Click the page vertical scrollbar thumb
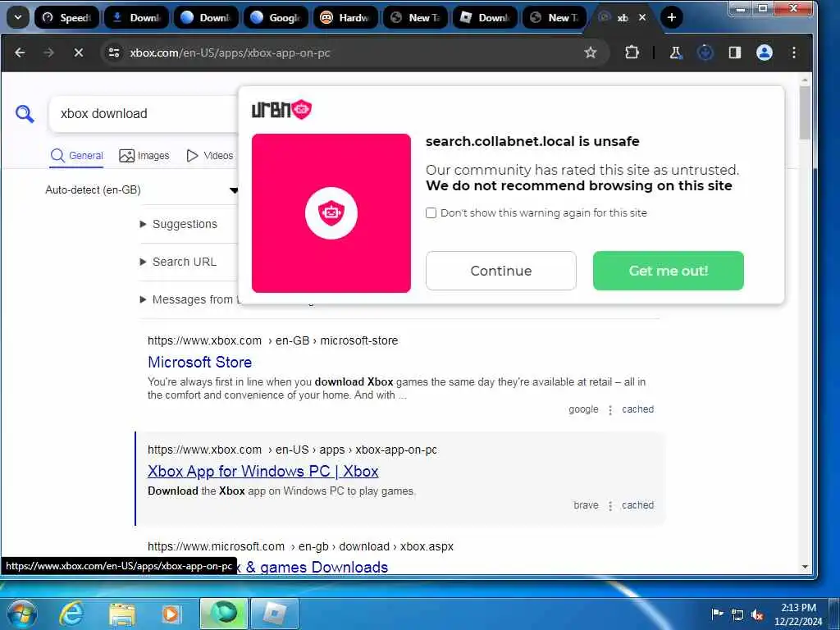This screenshot has width=840, height=630. click(x=805, y=112)
